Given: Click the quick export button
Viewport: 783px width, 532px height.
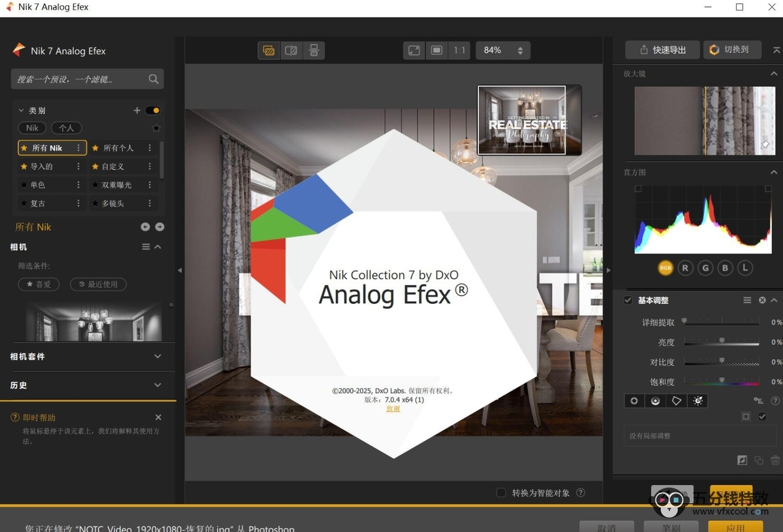Looking at the screenshot, I should point(662,50).
